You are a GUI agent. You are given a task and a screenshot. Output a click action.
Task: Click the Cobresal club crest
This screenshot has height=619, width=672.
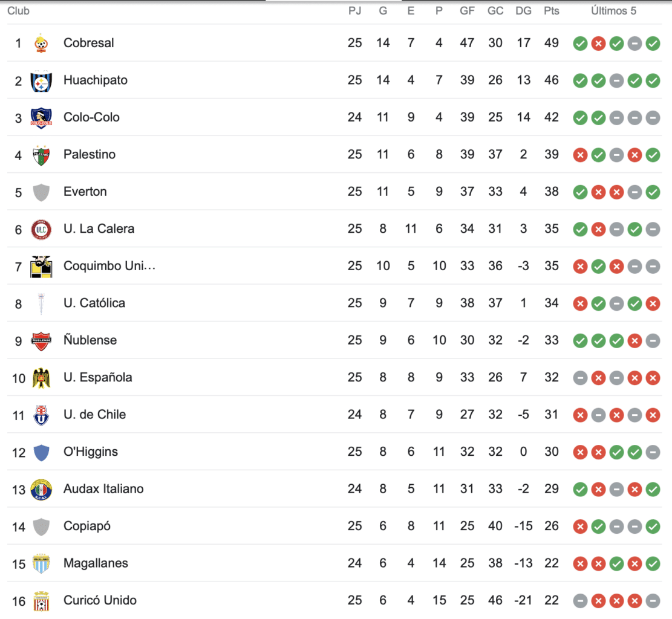point(41,43)
